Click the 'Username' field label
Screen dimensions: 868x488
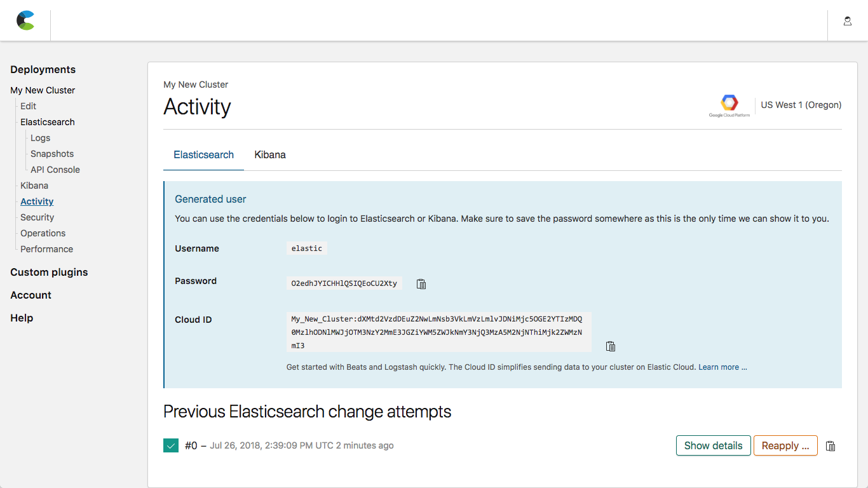click(197, 248)
